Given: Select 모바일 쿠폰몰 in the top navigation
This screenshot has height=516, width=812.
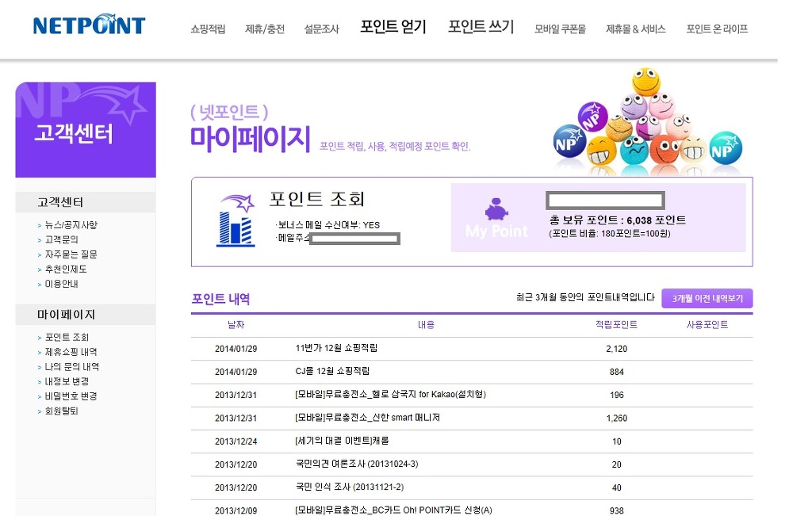Looking at the screenshot, I should 560,29.
